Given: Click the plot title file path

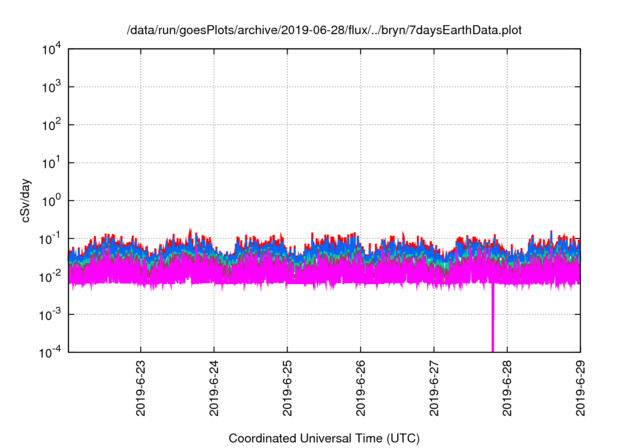Looking at the screenshot, I should coord(324,31).
